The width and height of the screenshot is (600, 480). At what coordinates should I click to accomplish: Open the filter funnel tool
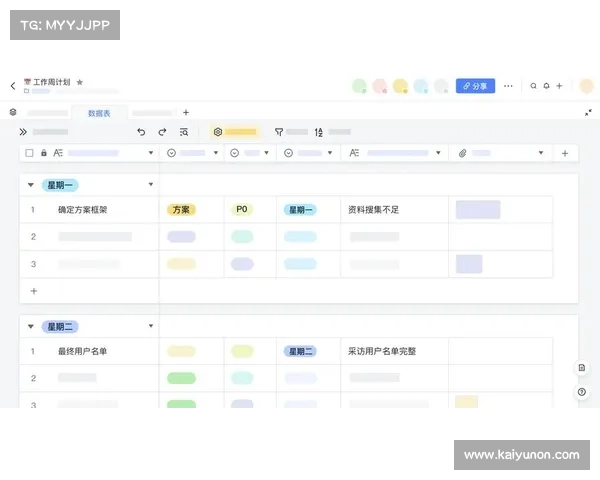tap(279, 132)
